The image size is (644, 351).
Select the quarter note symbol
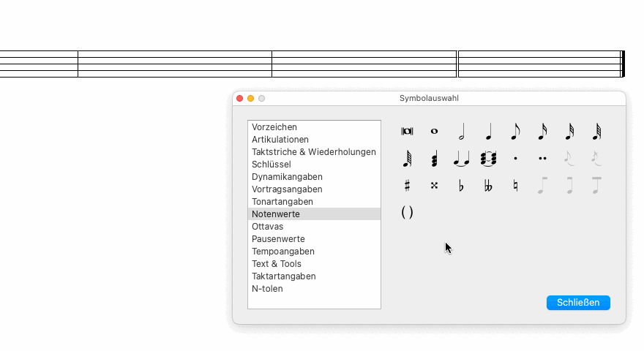pyautogui.click(x=489, y=132)
